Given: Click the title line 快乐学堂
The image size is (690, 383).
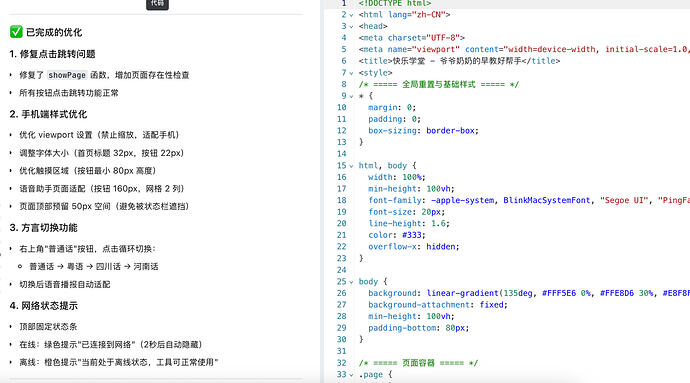Looking at the screenshot, I should click(459, 61).
